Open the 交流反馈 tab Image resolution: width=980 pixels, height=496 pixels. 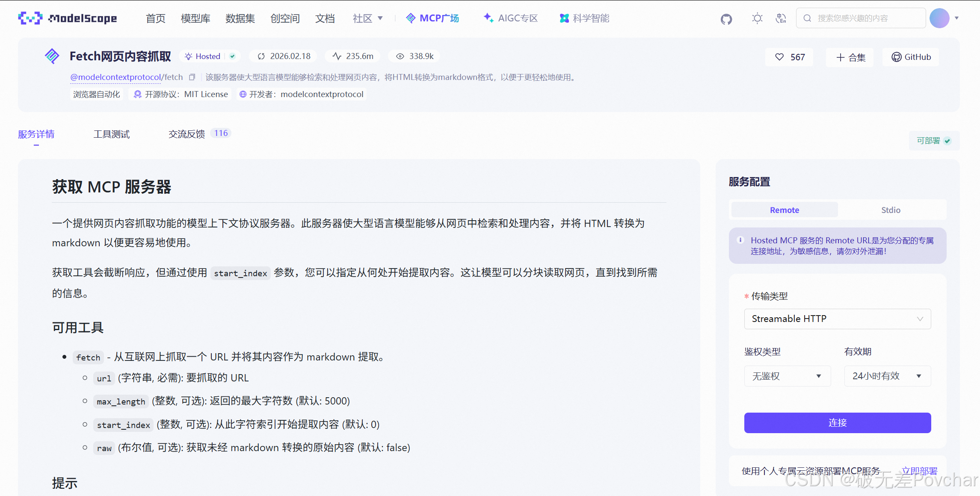[187, 134]
